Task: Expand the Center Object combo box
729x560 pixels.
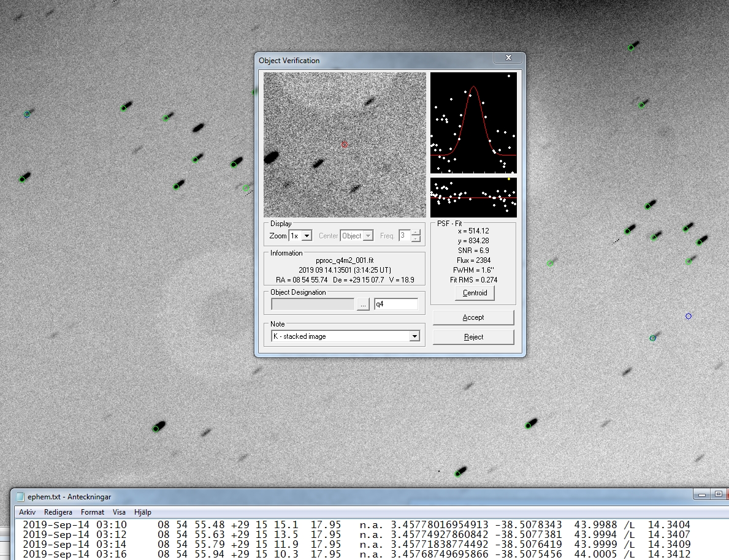Action: (x=368, y=236)
